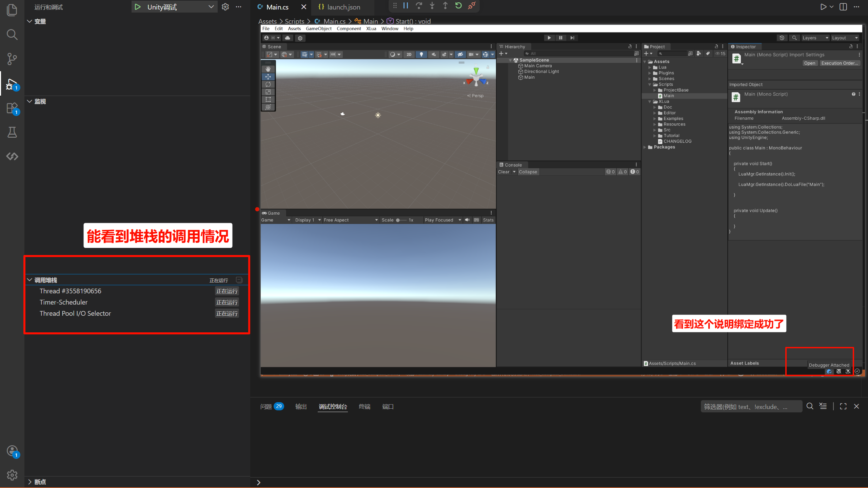Open the Accounts icon in activity bar
The image size is (868, 488).
[13, 451]
